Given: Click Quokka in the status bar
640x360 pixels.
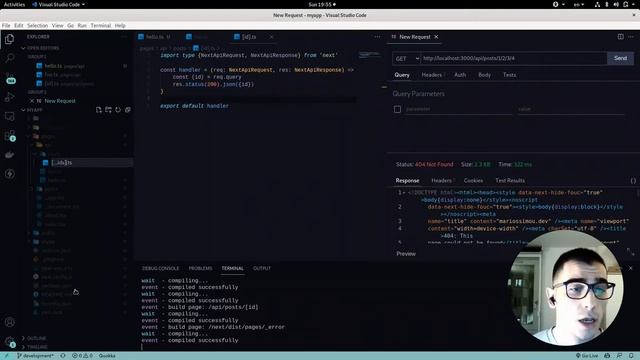Looking at the screenshot, I should 107,356.
